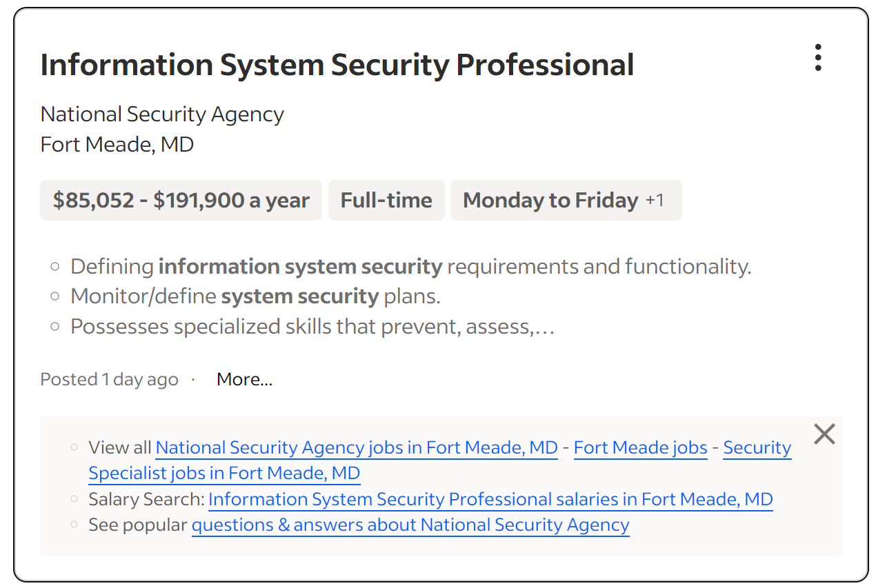Image resolution: width=876 pixels, height=588 pixels.
Task: Open the Information System Security Professional job title
Action: [337, 65]
